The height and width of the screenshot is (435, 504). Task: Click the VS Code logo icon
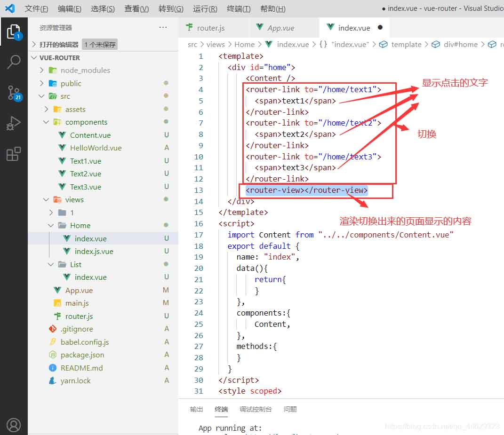point(10,8)
